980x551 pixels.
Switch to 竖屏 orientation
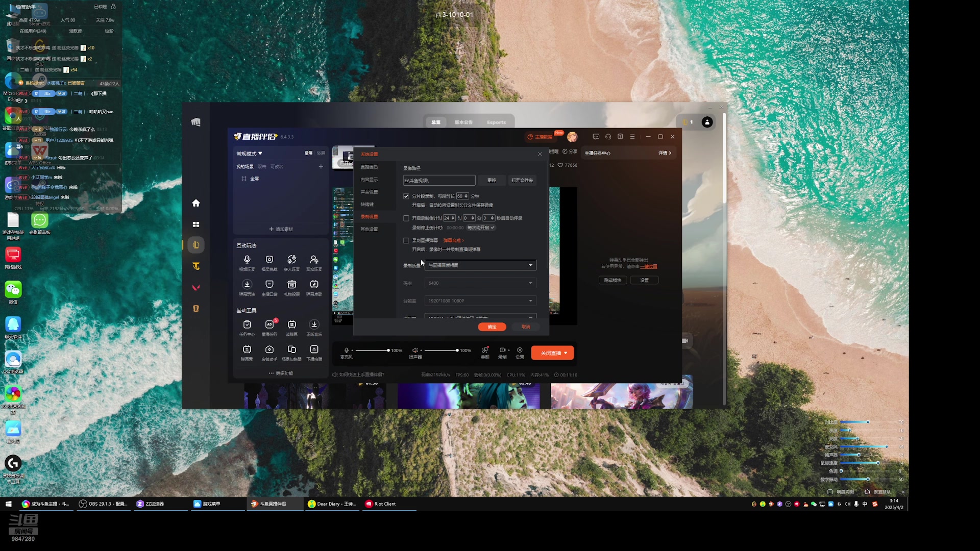[321, 153]
